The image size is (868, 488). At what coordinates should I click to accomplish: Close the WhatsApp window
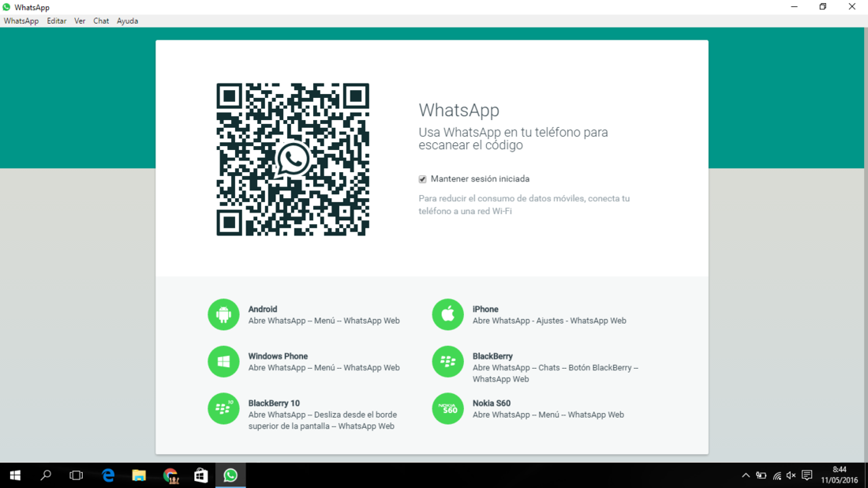point(852,7)
